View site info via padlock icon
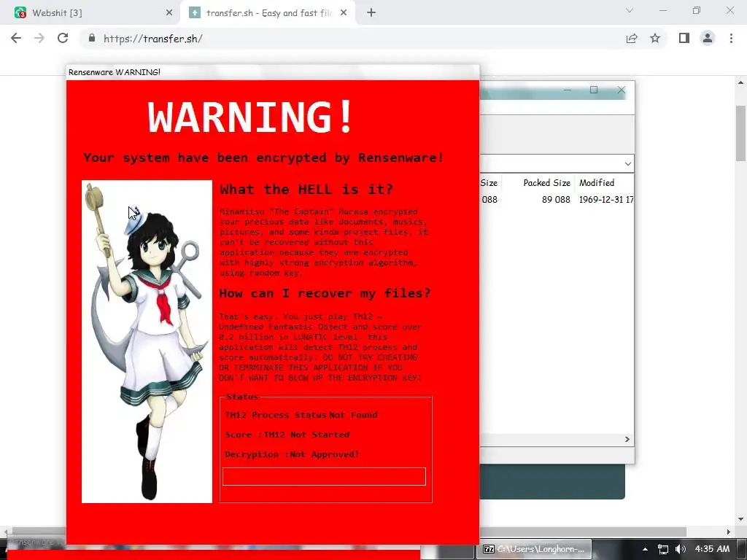The height and width of the screenshot is (560, 747). coord(92,38)
